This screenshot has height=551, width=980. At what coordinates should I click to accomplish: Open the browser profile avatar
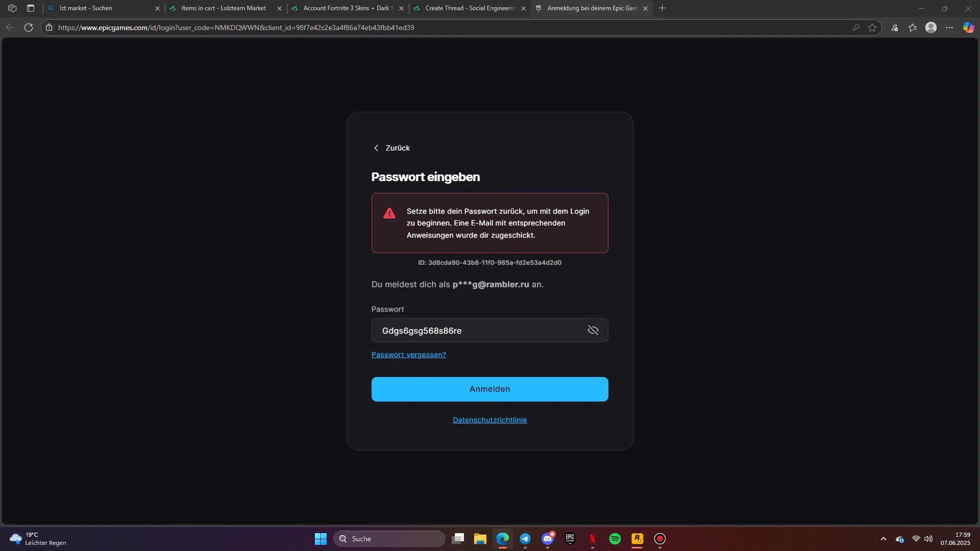(x=931, y=28)
